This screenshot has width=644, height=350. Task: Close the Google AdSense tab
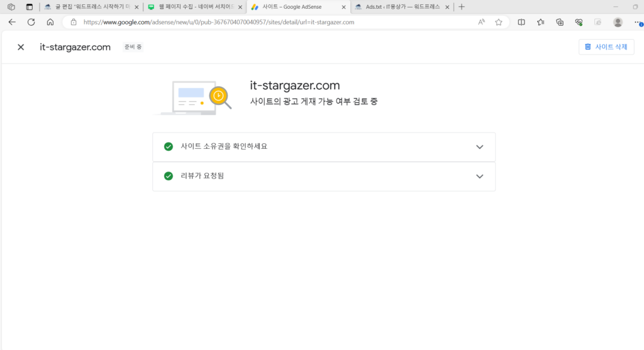pos(344,7)
